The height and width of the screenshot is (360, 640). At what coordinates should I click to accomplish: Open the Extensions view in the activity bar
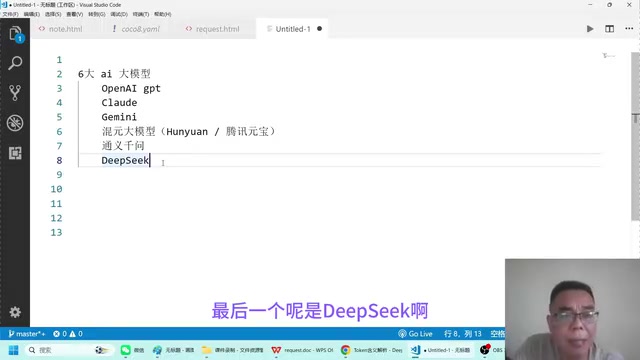15,153
